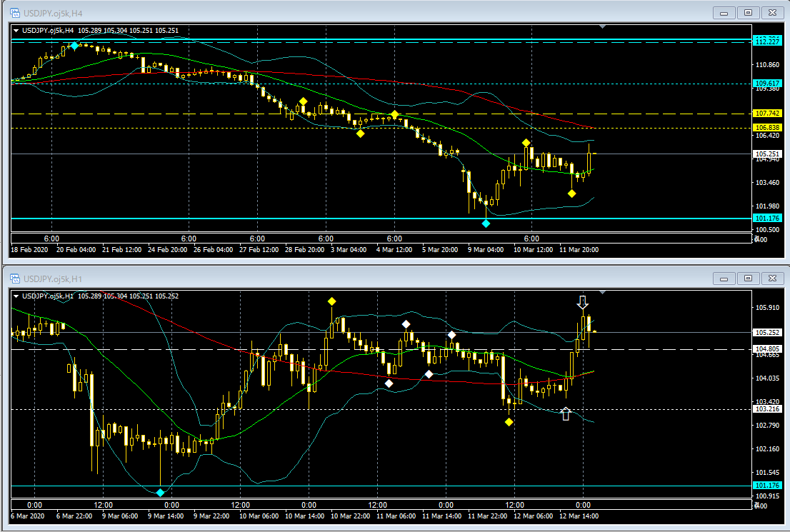Open dropdown triangle beside USDJPY.oj5k,H4 chart label
This screenshot has height=532, width=790.
16,30
